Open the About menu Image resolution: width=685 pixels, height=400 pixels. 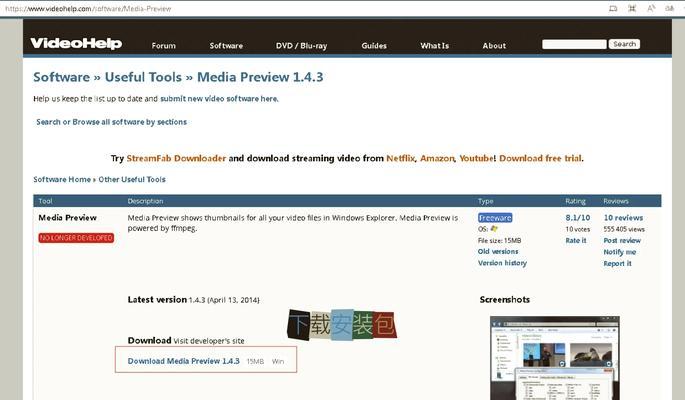point(494,45)
